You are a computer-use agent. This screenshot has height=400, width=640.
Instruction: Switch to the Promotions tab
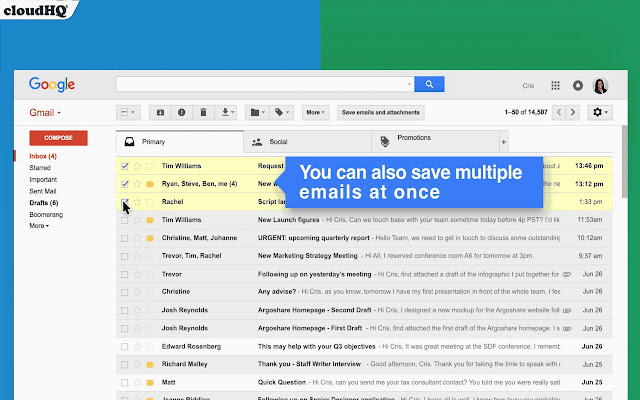435,142
